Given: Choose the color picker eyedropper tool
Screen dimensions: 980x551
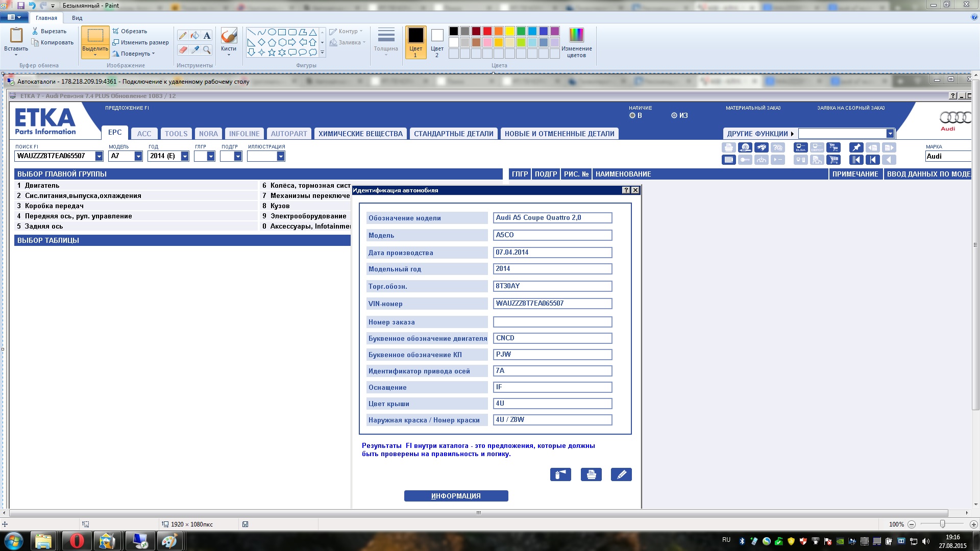Looking at the screenshot, I should (195, 49).
